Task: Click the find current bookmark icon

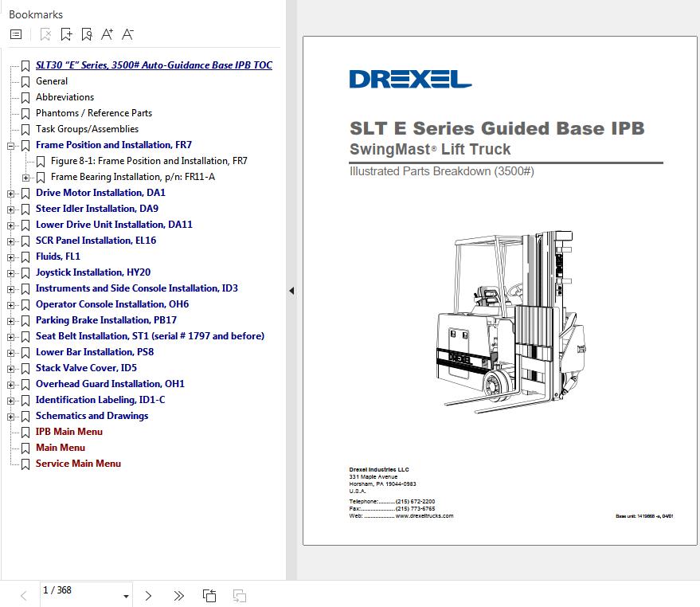Action: 87,34
